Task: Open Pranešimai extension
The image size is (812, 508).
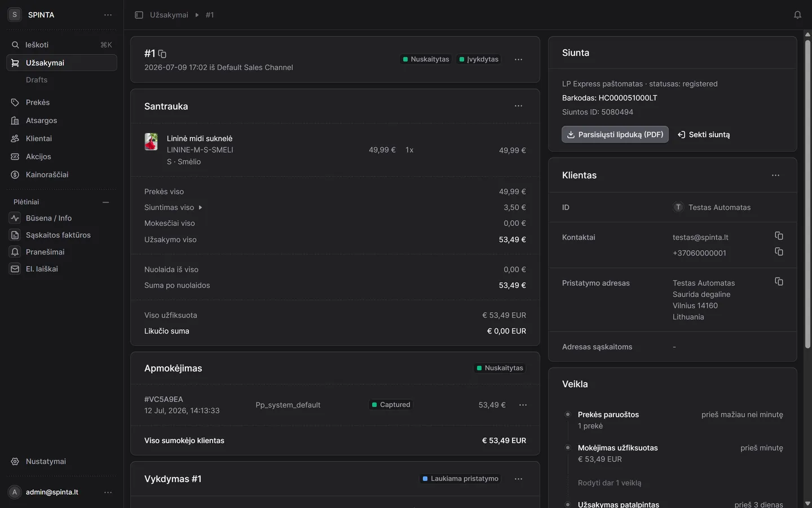Action: (61, 252)
